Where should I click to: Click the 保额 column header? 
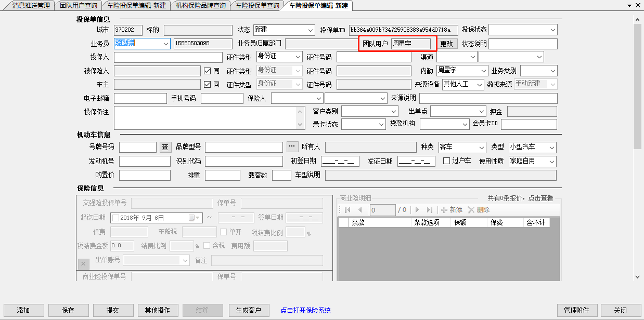470,222
